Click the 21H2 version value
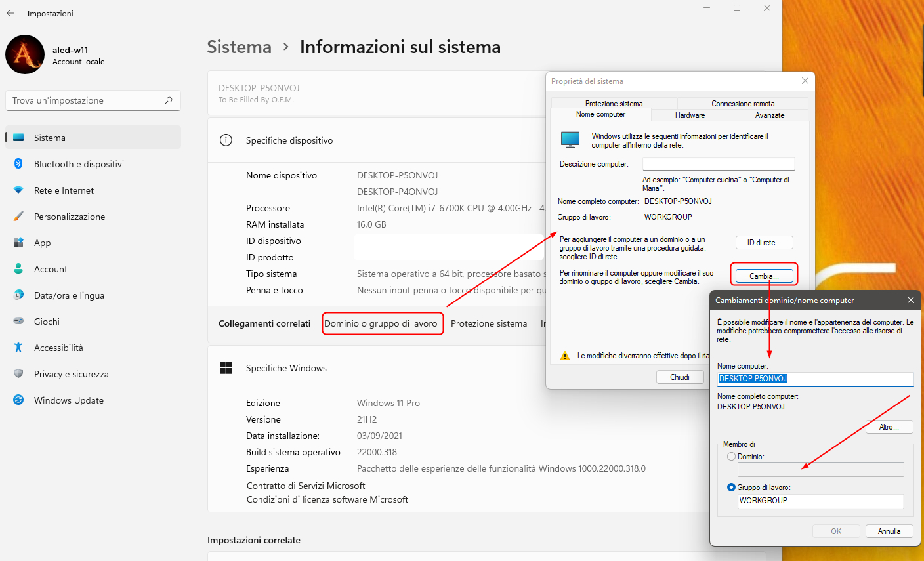924x561 pixels. (x=366, y=419)
